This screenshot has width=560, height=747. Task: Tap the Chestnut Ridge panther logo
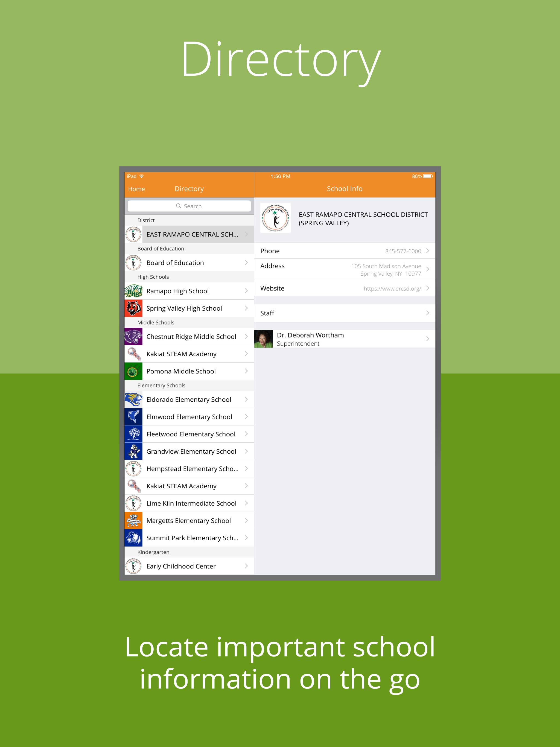click(x=133, y=336)
